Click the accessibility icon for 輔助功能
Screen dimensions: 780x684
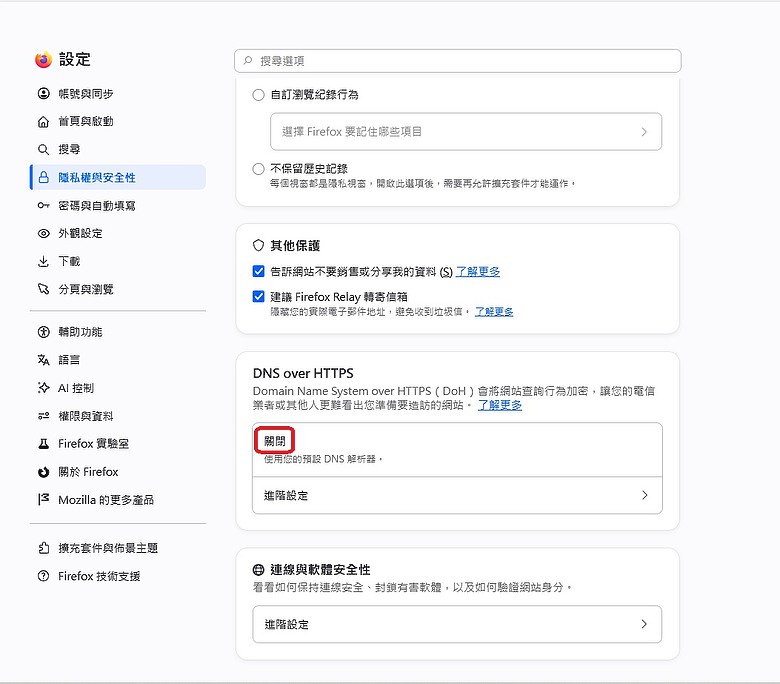[x=44, y=332]
